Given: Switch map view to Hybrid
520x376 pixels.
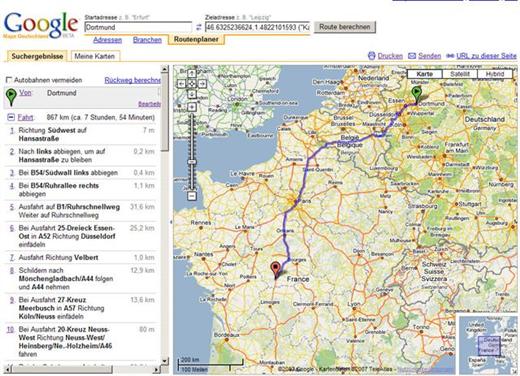Looking at the screenshot, I should [x=495, y=74].
